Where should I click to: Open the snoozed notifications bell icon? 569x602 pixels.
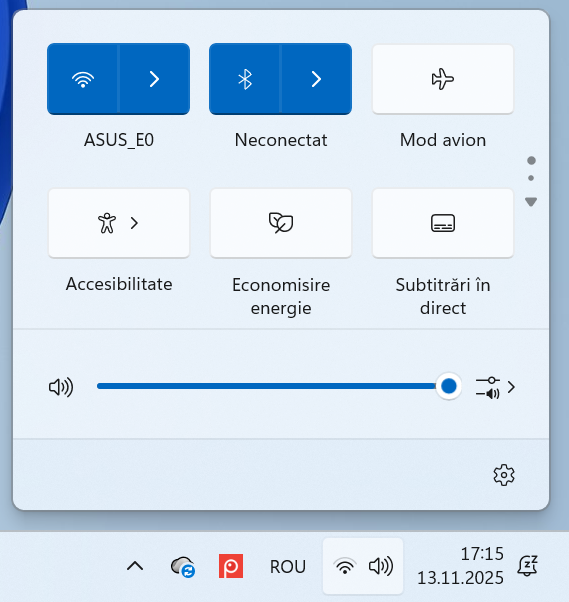(x=528, y=566)
